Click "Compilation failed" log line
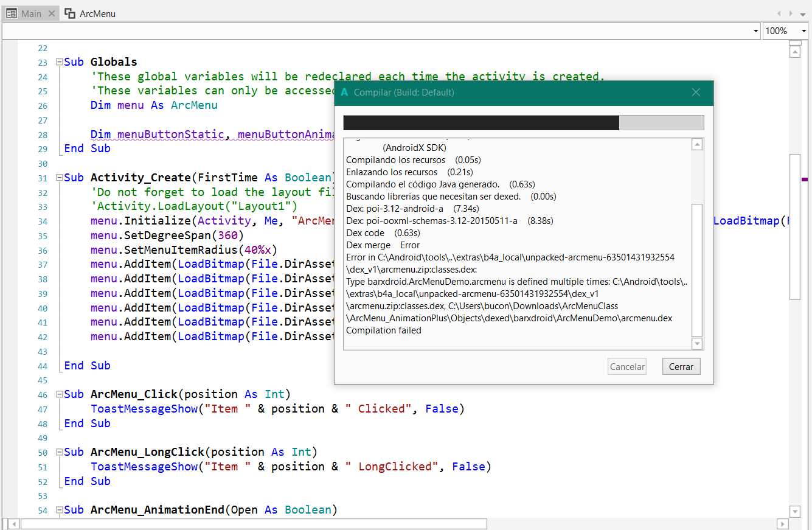This screenshot has height=530, width=812. click(x=384, y=330)
